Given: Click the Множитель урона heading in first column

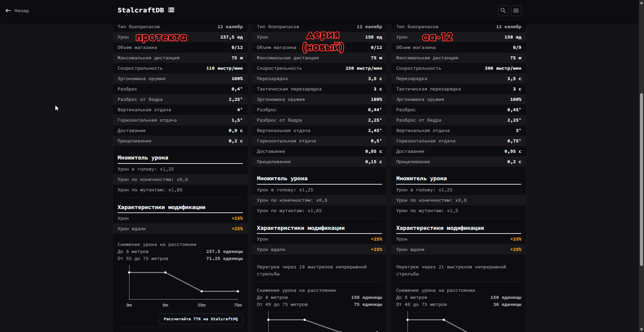Looking at the screenshot, I should pyautogui.click(x=143, y=158).
